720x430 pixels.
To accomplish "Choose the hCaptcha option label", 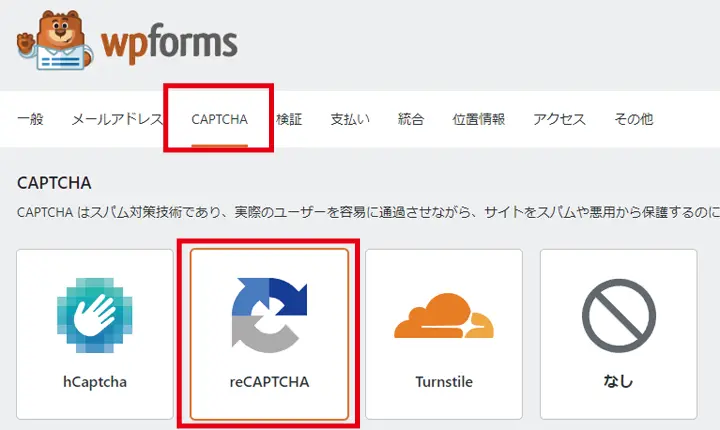I will pos(95,382).
